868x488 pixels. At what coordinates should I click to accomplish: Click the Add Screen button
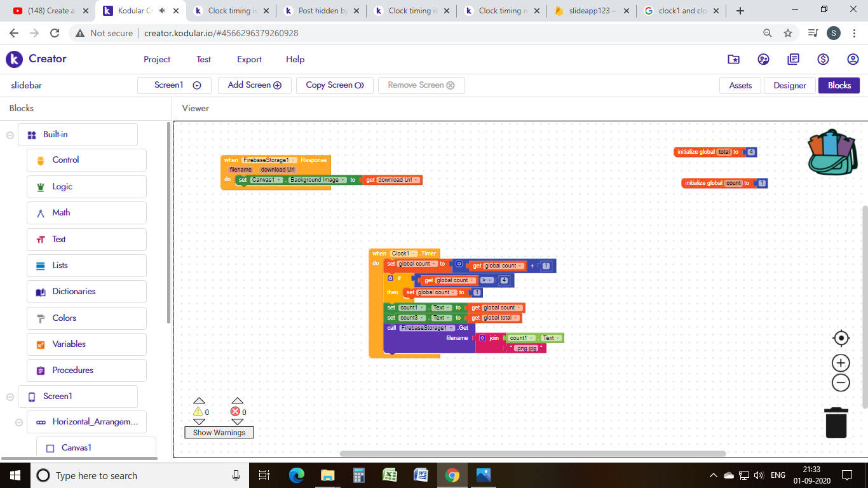254,85
